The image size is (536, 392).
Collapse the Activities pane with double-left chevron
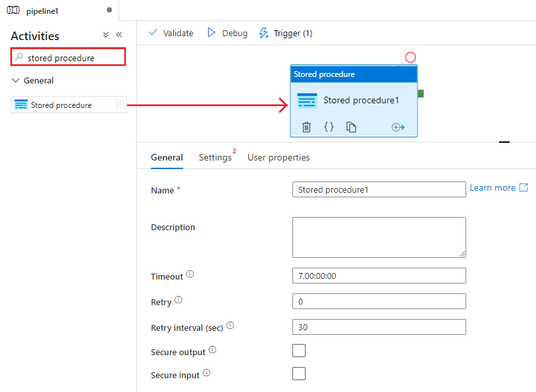[x=119, y=35]
